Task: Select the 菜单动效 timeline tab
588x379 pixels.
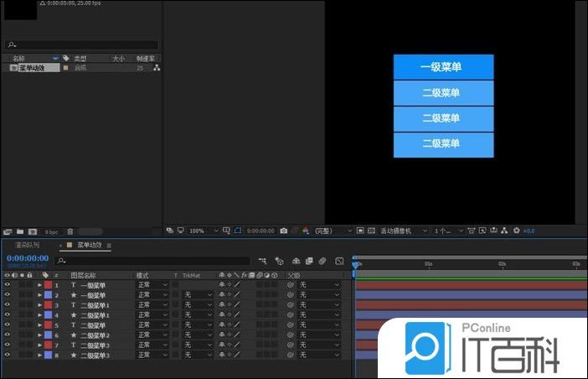Action: click(x=89, y=246)
